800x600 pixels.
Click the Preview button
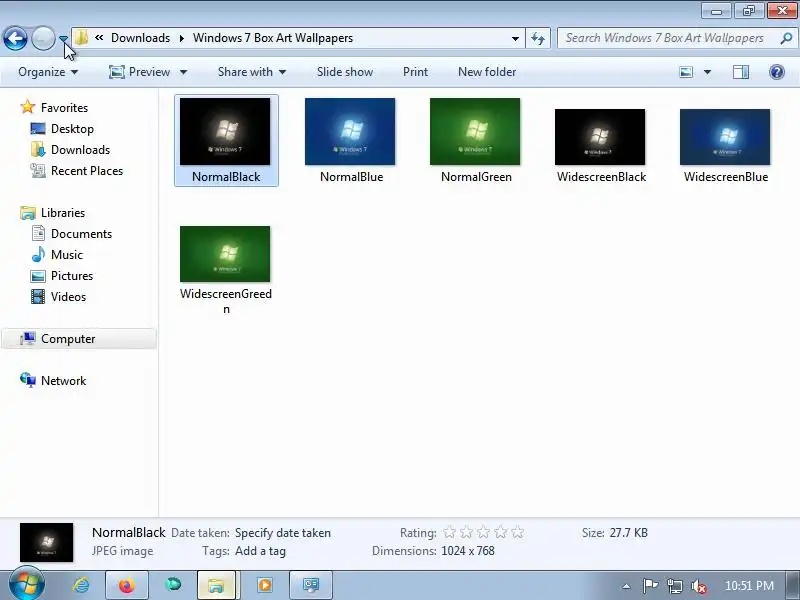(140, 72)
